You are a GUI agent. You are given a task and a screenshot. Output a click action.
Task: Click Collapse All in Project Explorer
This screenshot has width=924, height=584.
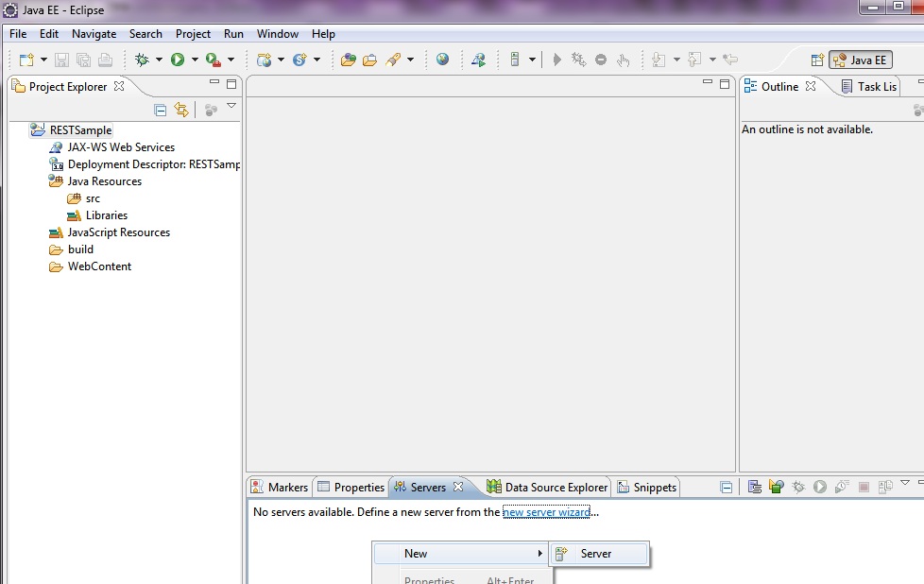pyautogui.click(x=160, y=110)
